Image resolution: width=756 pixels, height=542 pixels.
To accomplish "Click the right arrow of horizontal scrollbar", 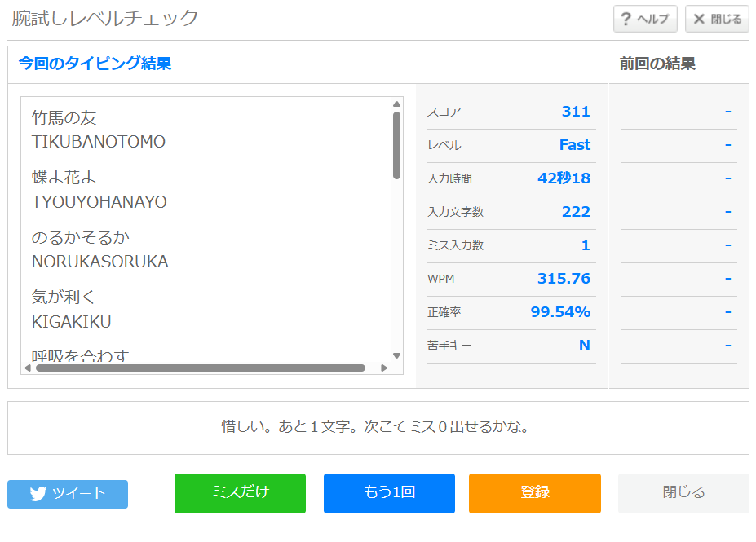I will [x=384, y=368].
